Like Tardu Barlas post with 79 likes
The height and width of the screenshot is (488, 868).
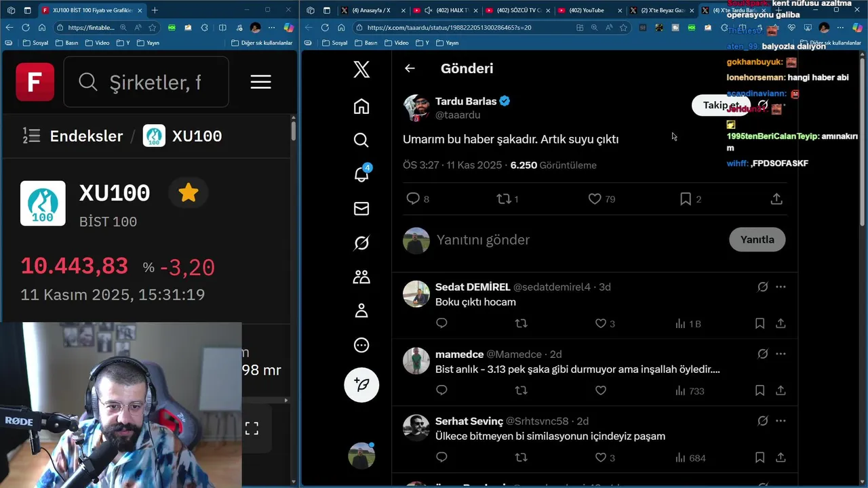[595, 199]
